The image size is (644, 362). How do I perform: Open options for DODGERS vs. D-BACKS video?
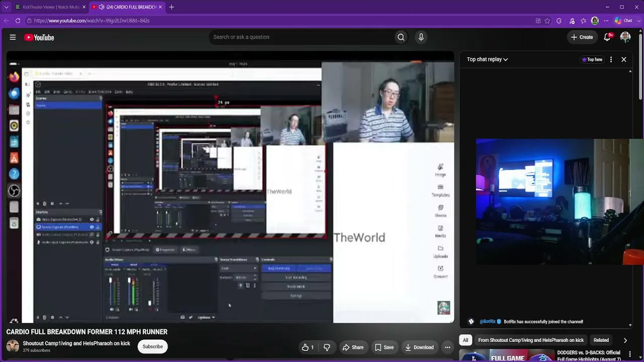point(630,354)
